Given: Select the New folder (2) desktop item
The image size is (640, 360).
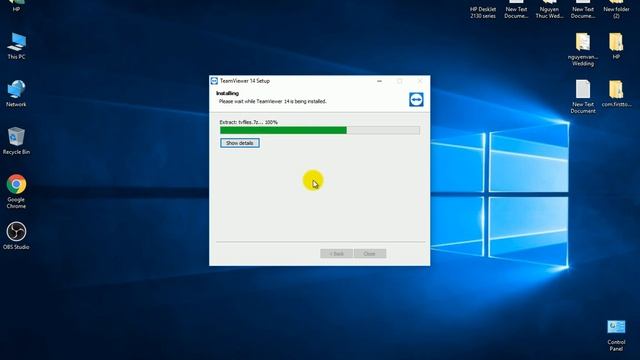Looking at the screenshot, I should click(616, 9).
